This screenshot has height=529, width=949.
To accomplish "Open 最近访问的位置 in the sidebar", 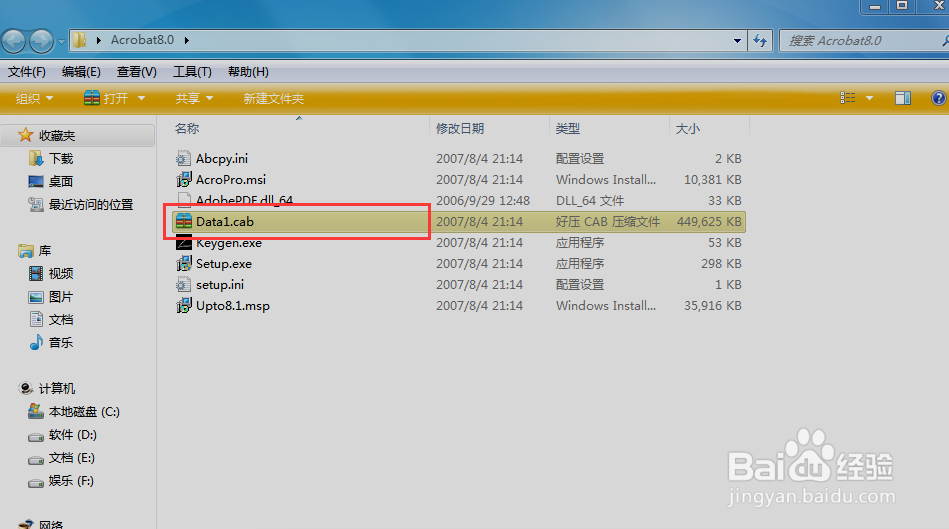I will [x=91, y=205].
